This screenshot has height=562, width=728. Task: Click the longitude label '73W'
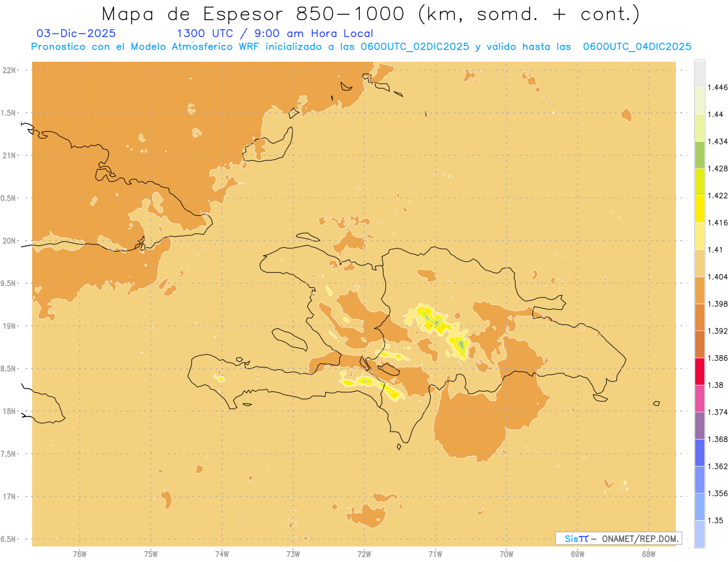coord(293,554)
